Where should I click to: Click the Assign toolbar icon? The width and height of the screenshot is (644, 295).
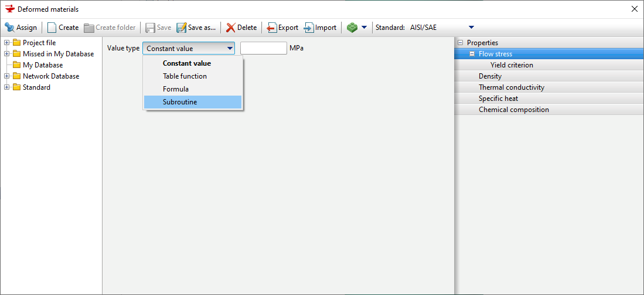10,28
